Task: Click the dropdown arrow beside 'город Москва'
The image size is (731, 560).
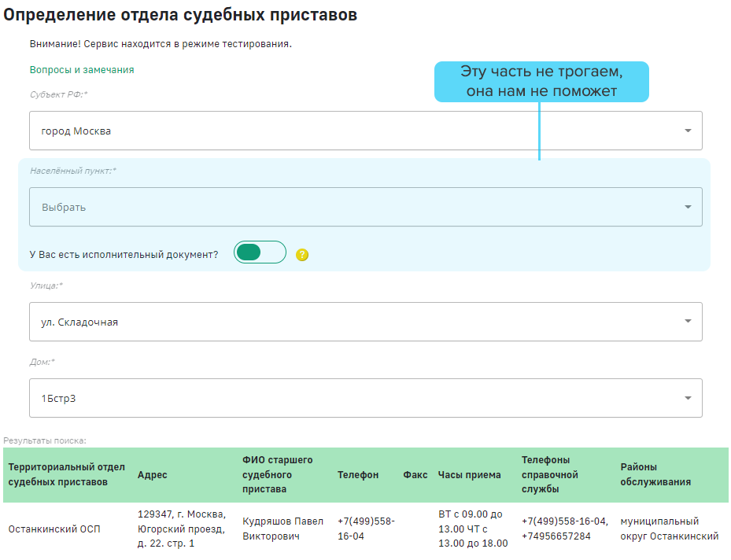Action: point(686,131)
